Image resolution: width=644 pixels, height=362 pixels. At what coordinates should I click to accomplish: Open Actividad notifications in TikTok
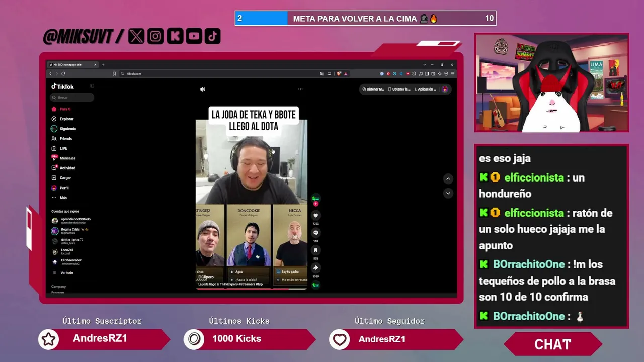[x=63, y=168]
